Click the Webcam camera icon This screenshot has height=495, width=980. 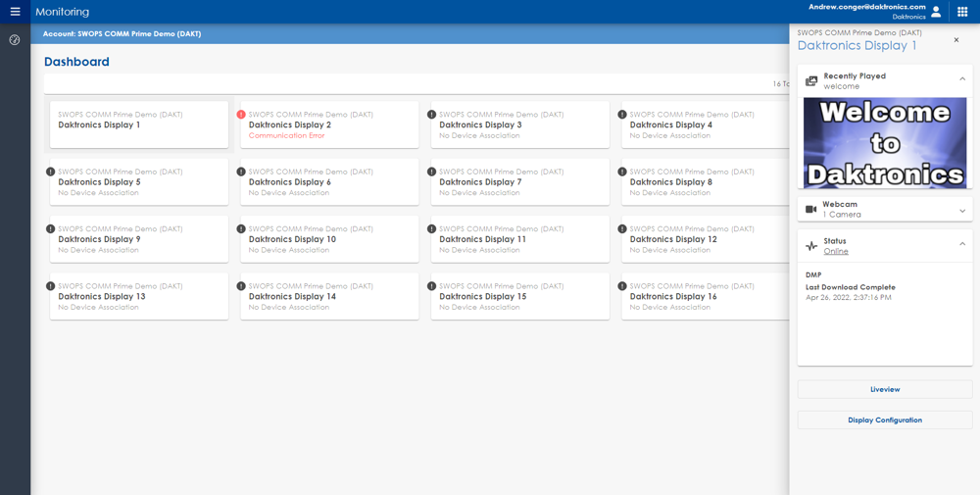811,210
